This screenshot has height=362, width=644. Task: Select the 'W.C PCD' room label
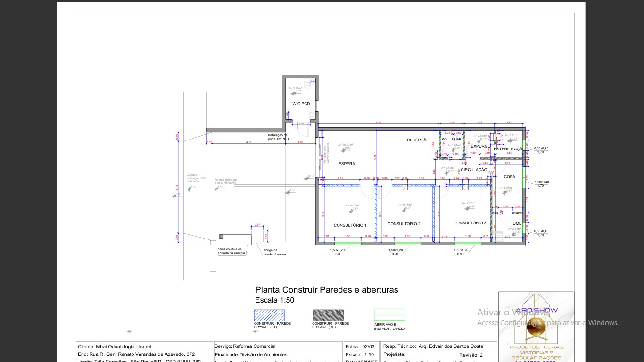[301, 104]
